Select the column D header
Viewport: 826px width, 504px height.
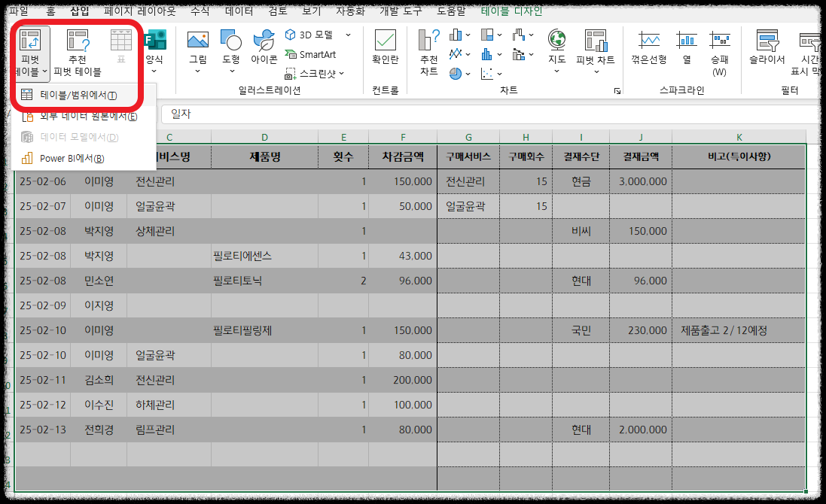[x=264, y=138]
